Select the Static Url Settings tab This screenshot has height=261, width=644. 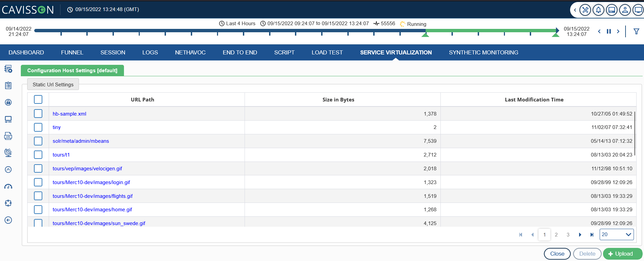pyautogui.click(x=53, y=85)
